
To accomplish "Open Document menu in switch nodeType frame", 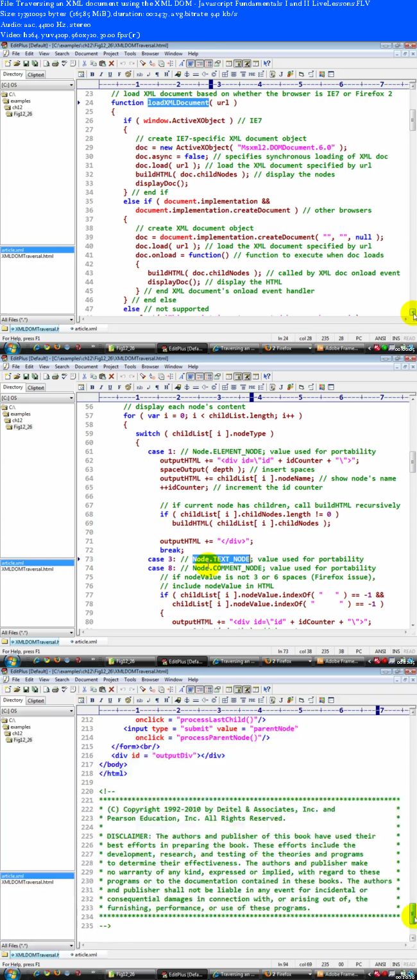I will coord(87,367).
